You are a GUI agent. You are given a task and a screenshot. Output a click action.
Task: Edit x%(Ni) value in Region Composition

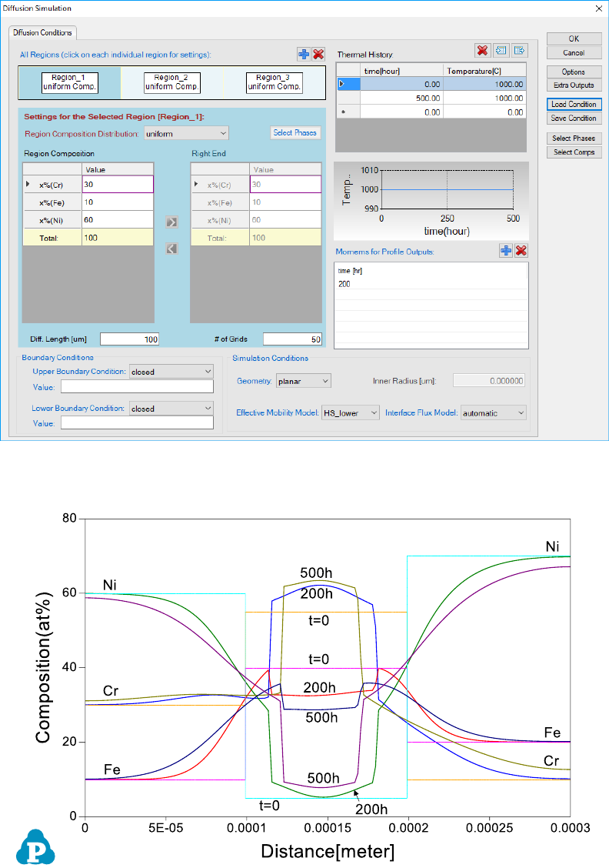[x=118, y=220]
